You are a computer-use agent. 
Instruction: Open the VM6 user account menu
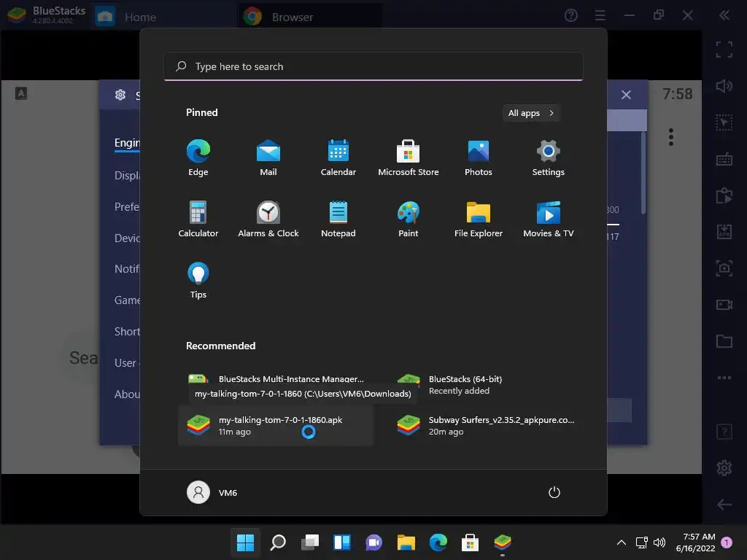tap(212, 492)
